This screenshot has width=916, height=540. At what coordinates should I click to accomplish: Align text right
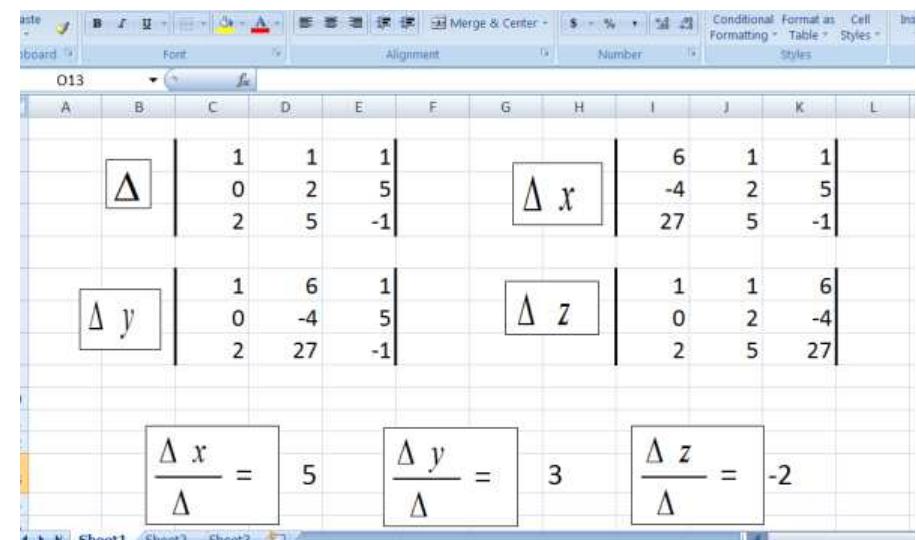coord(355,23)
